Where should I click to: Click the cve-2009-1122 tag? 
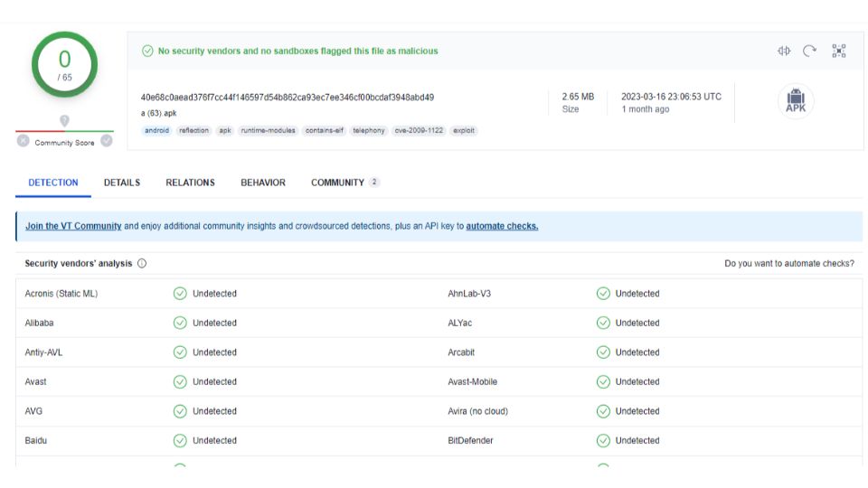click(419, 130)
